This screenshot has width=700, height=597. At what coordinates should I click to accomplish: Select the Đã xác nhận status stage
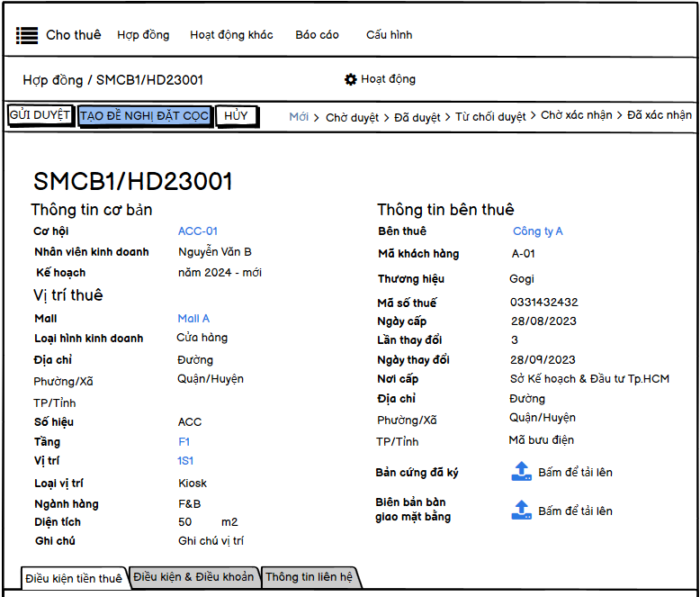click(x=659, y=115)
